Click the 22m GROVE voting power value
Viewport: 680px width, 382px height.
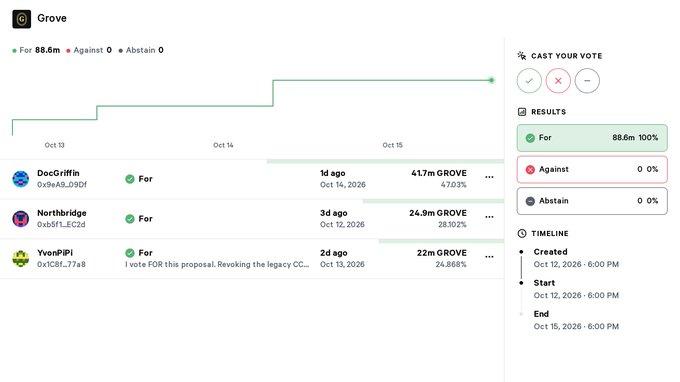442,253
